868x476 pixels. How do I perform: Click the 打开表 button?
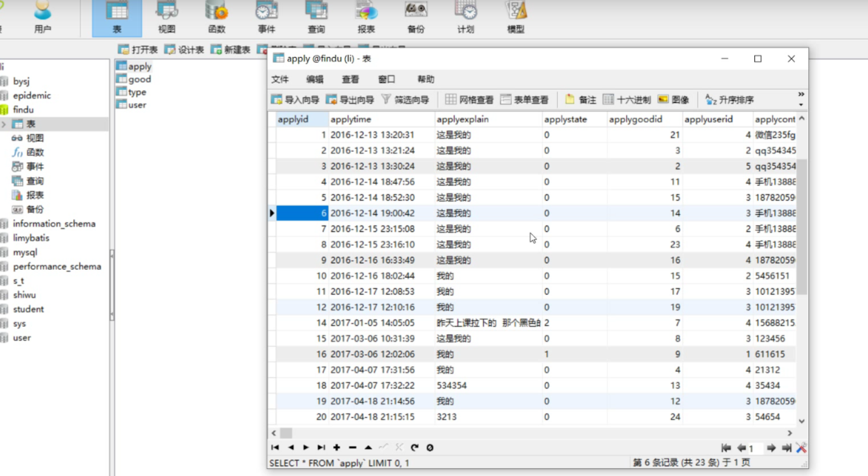pyautogui.click(x=138, y=50)
